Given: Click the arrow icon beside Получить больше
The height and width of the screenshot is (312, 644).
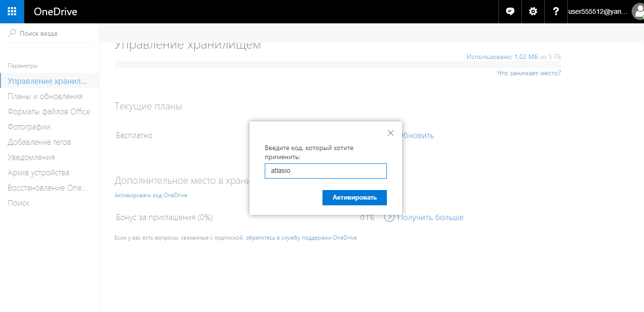Looking at the screenshot, I should (389, 217).
